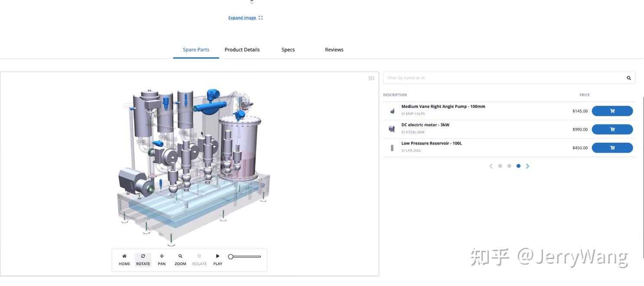Viewport: 644px width, 286px height.
Task: Activate the Isolate tool
Action: (199, 259)
